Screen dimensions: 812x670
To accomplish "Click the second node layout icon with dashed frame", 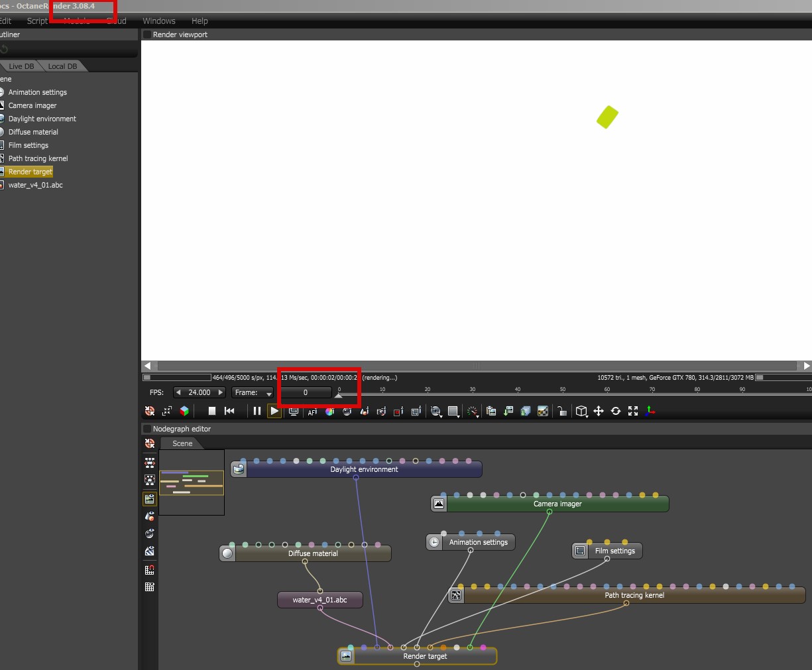I will tap(150, 480).
